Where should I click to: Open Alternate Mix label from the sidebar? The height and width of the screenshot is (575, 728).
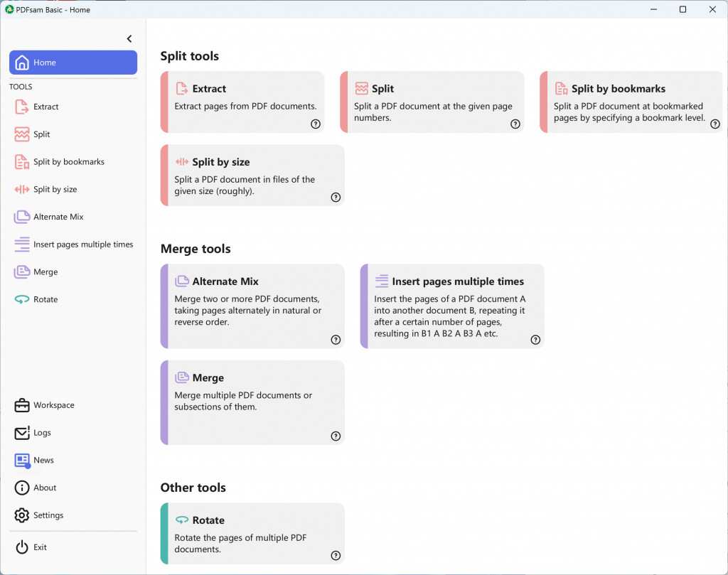pos(58,217)
